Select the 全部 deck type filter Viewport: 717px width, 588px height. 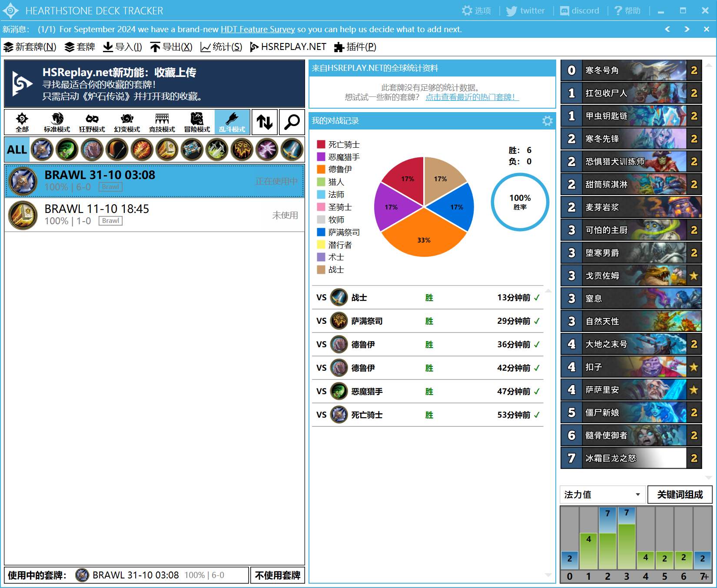[x=22, y=122]
